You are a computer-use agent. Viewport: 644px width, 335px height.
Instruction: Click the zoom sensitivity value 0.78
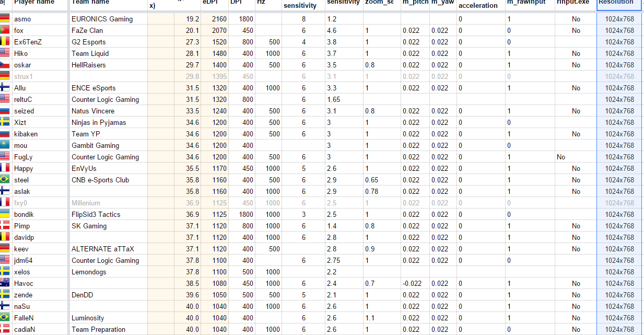pos(372,191)
